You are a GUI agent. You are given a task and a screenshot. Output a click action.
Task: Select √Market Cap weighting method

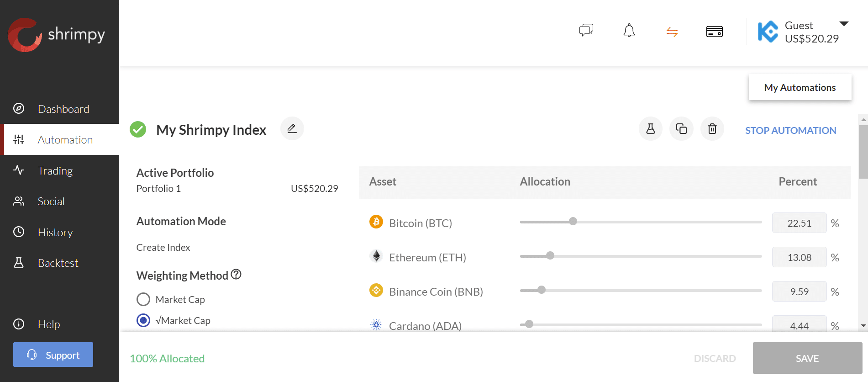click(143, 320)
